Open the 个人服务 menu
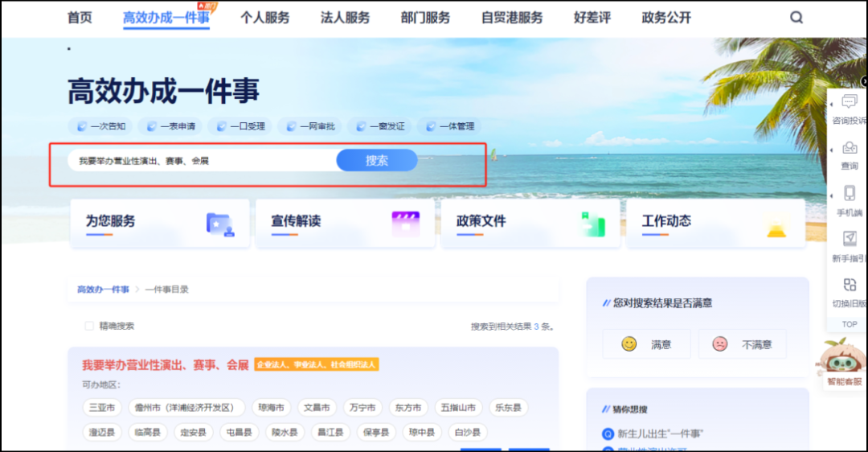Screen dimensions: 868x452 (264, 18)
